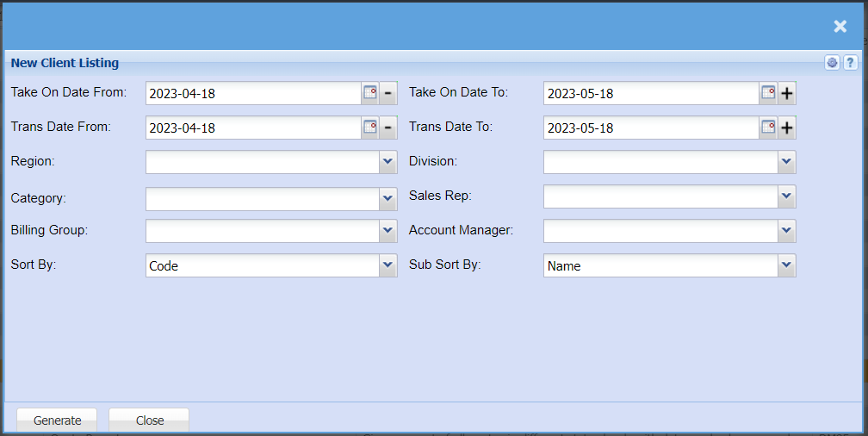The width and height of the screenshot is (868, 436).
Task: Click the Trans Date To: label
Action: tap(450, 127)
